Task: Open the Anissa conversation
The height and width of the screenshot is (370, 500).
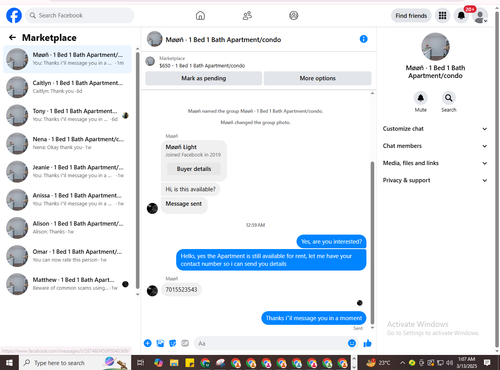Action: coord(68,200)
